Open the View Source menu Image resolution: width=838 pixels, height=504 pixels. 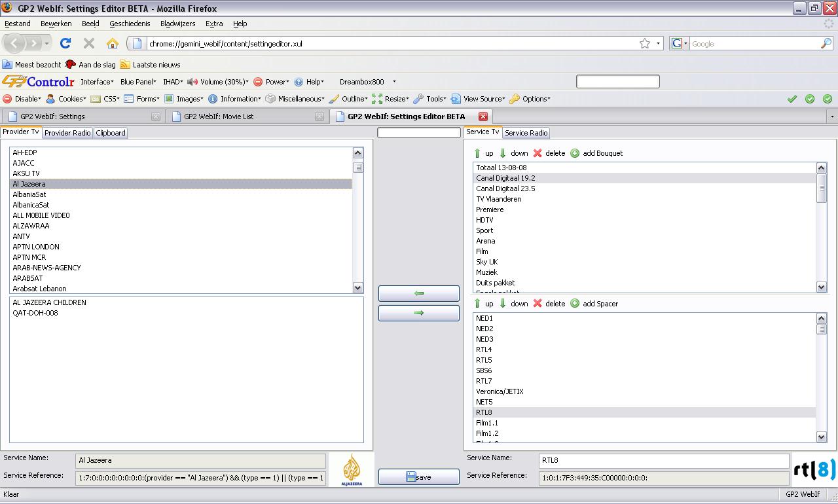point(478,99)
